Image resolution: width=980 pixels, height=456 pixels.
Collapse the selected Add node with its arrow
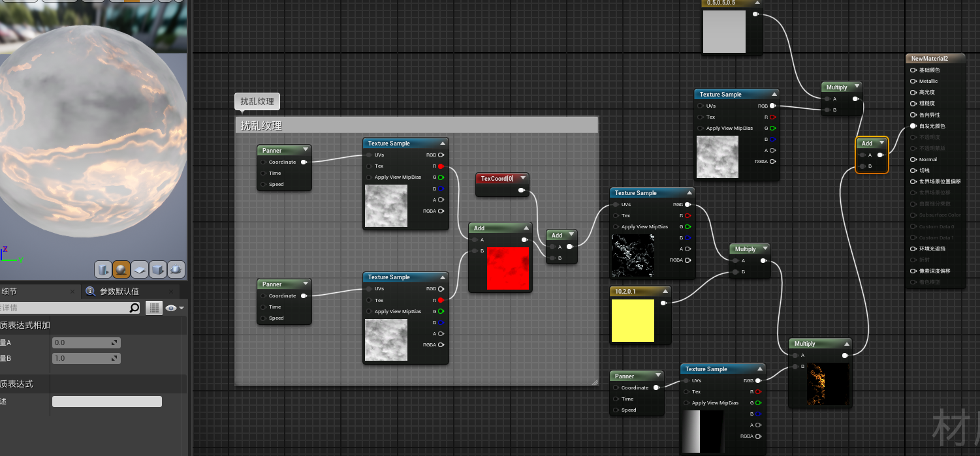coord(882,143)
